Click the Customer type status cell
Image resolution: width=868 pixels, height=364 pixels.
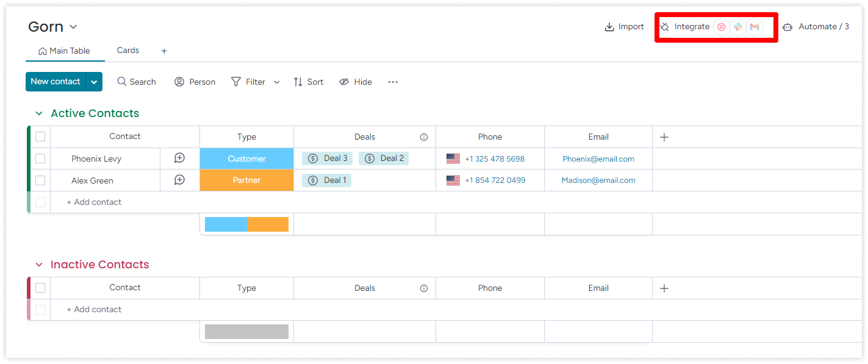tap(246, 159)
